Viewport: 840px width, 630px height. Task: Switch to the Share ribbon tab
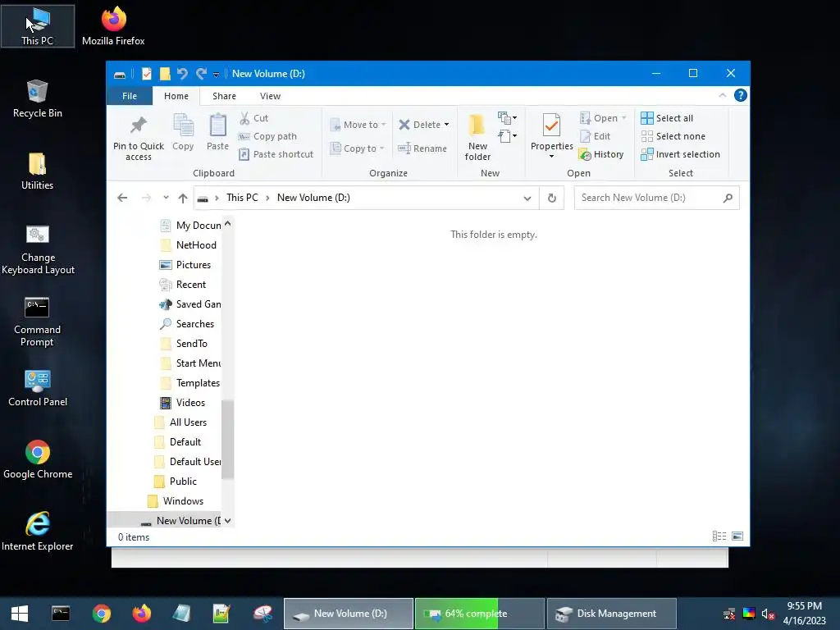(224, 96)
